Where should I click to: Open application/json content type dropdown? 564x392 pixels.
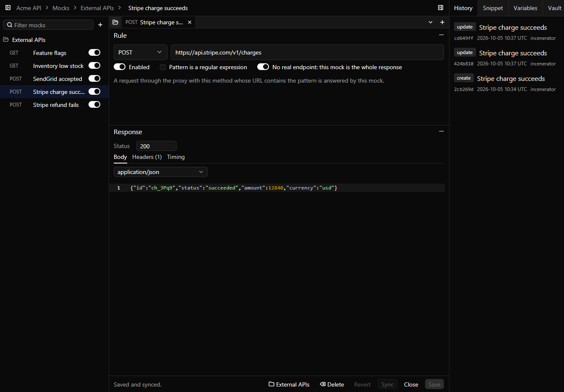[161, 172]
